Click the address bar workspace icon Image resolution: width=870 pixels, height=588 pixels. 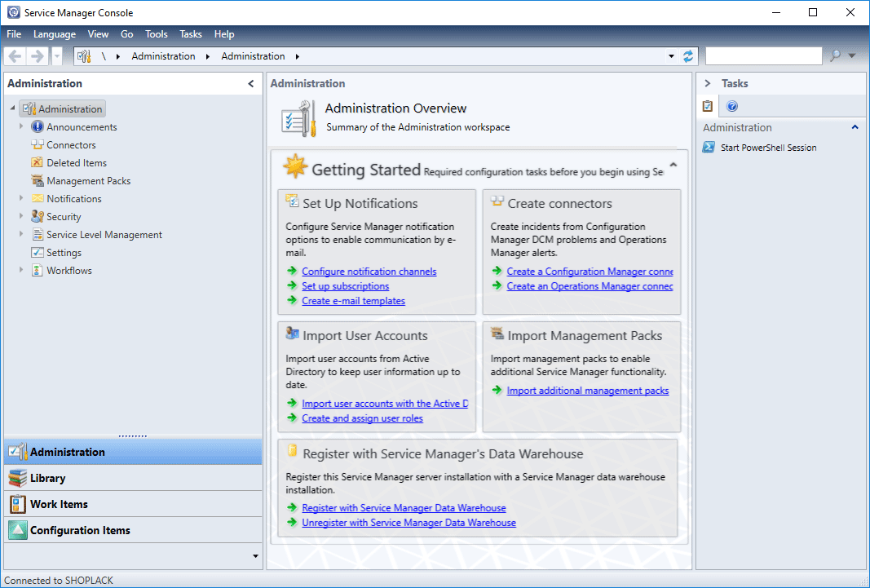(84, 56)
